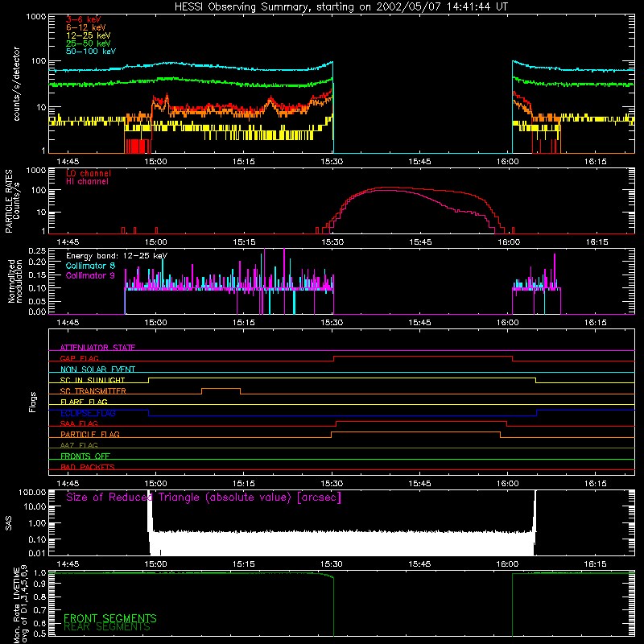Click the 15:30 tick under the Flags panel

pyautogui.click(x=332, y=484)
